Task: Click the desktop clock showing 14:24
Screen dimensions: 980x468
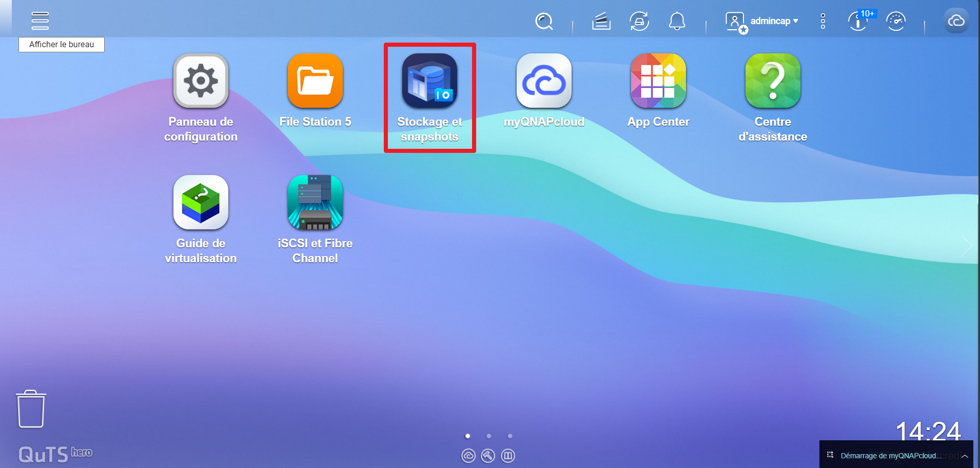Action: 928,431
